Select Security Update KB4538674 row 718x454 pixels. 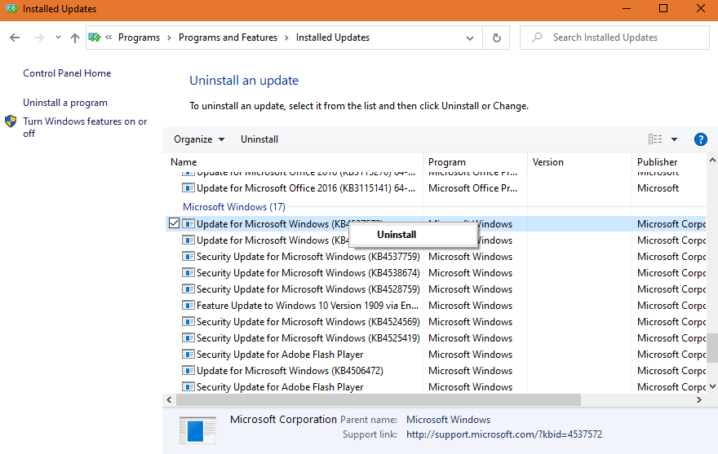pos(308,273)
